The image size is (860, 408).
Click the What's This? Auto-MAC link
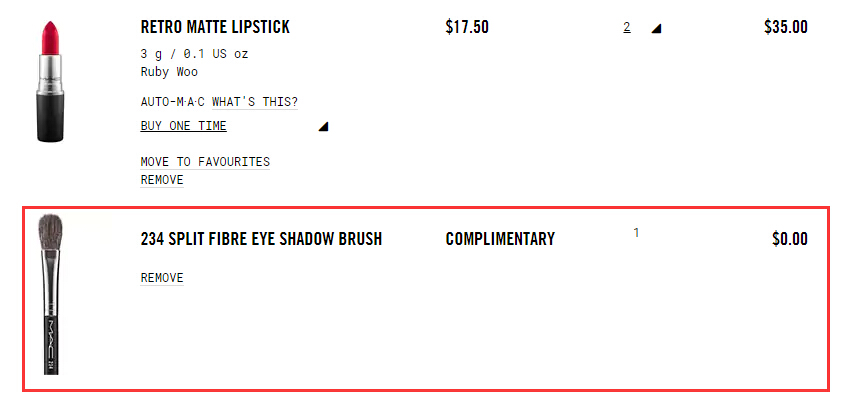tap(255, 102)
